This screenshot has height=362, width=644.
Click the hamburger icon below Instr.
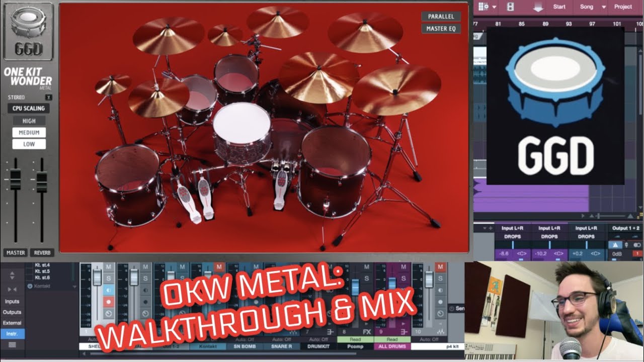point(12,344)
